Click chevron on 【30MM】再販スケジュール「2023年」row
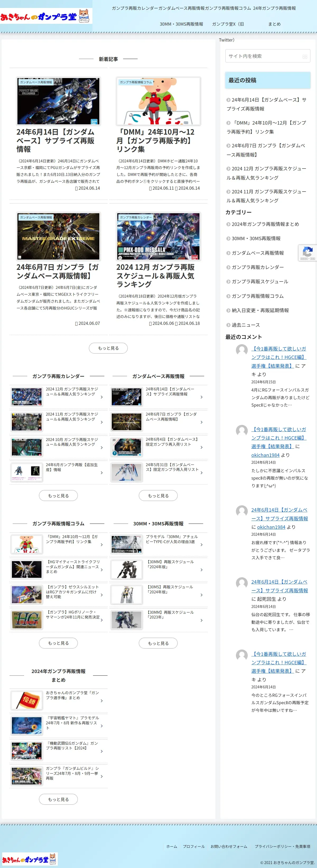 click(202, 620)
